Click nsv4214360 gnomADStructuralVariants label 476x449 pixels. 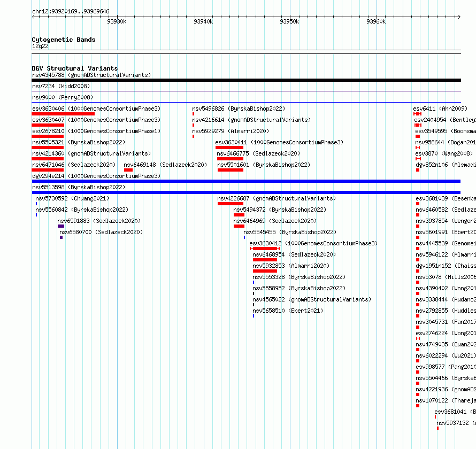[91, 153]
